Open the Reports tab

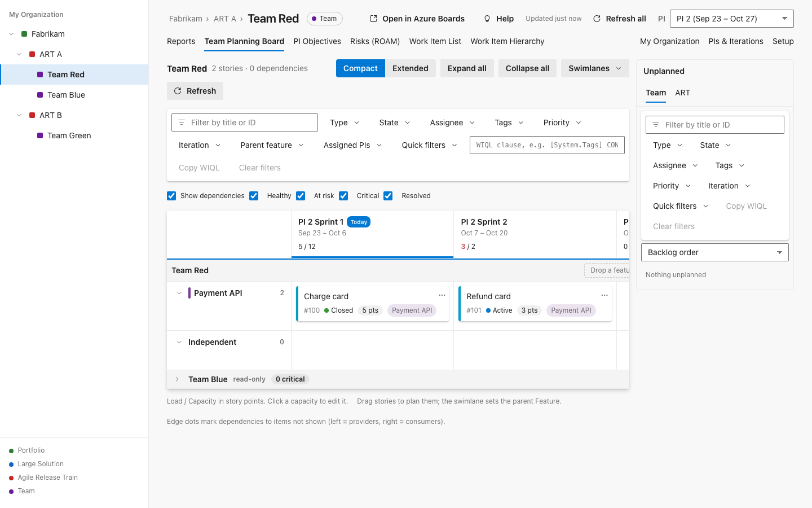pyautogui.click(x=181, y=41)
